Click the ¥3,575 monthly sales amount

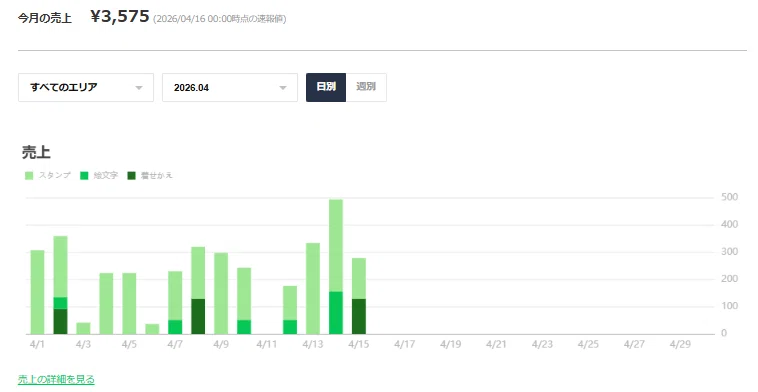(x=120, y=16)
